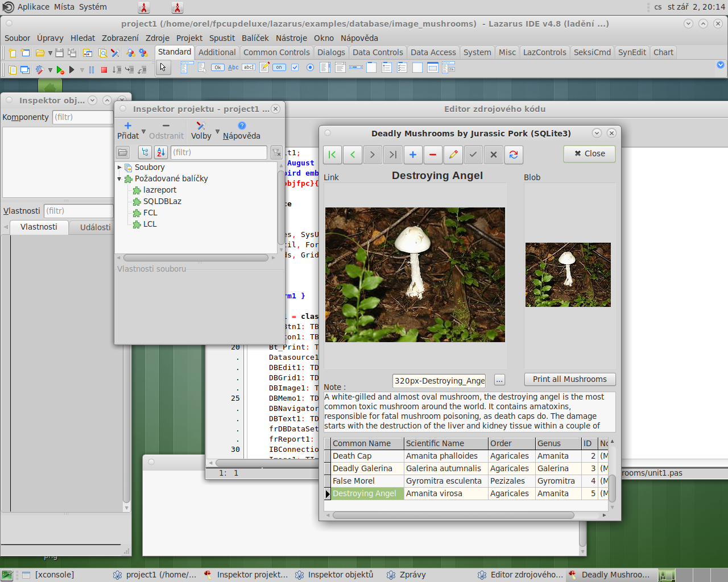Click the Close button in mushroom window
Screen dimensions: 728x582
[x=589, y=153]
